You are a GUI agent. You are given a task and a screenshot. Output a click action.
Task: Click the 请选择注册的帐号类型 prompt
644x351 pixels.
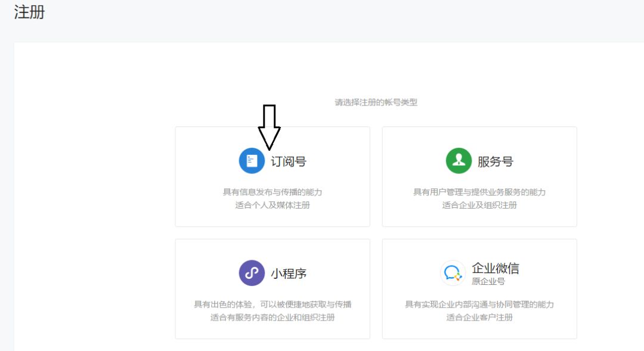376,102
